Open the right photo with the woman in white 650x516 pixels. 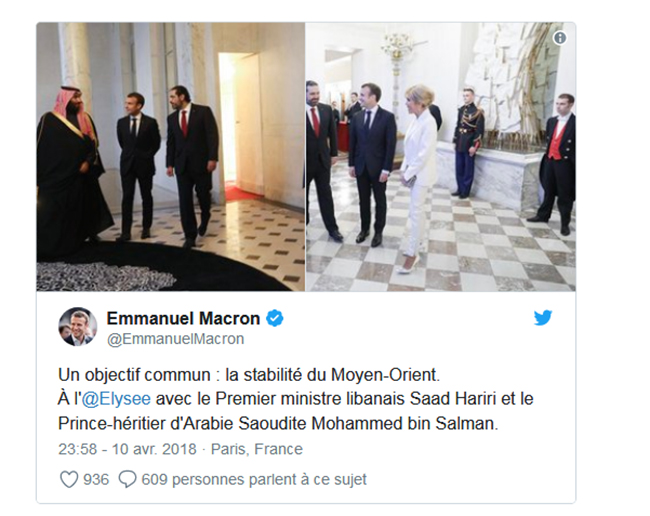click(441, 157)
